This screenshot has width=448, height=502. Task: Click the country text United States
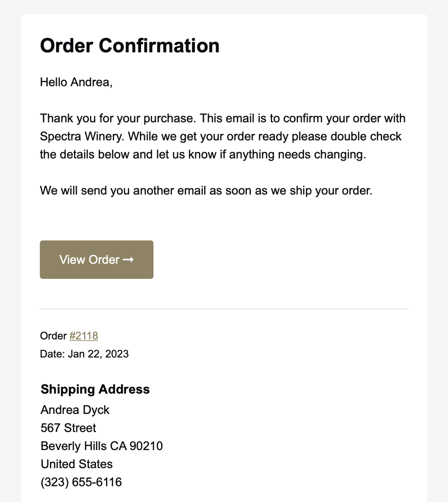pyautogui.click(x=76, y=464)
